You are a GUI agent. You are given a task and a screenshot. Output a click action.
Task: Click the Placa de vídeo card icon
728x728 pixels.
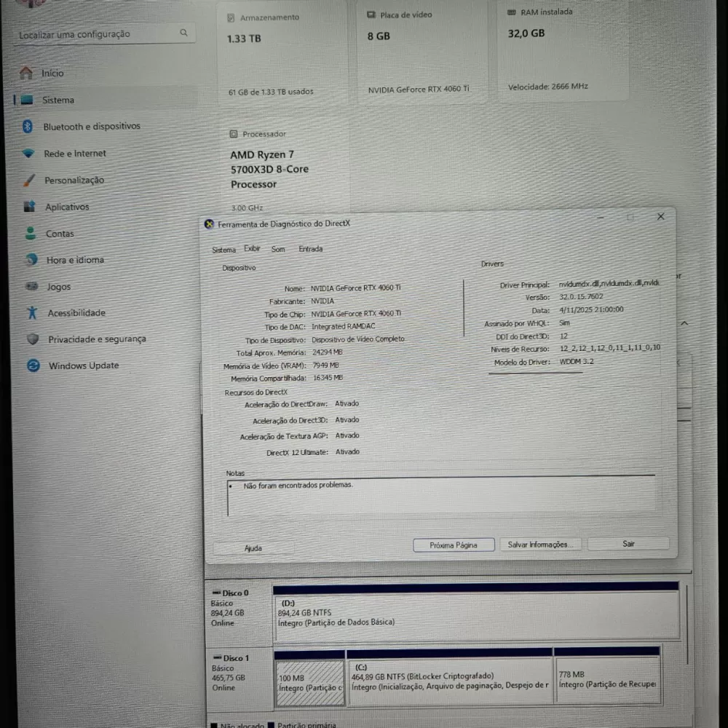click(371, 15)
